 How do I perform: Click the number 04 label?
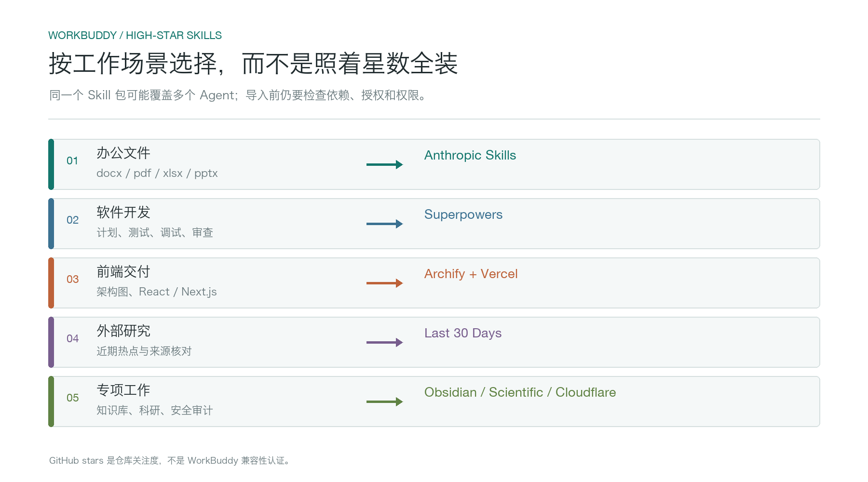tap(72, 338)
